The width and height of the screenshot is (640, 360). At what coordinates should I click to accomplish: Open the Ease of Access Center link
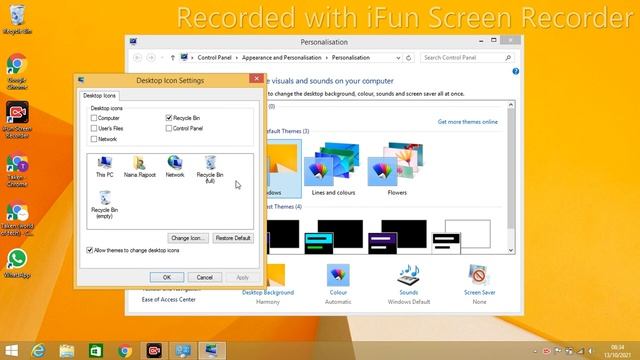click(169, 300)
